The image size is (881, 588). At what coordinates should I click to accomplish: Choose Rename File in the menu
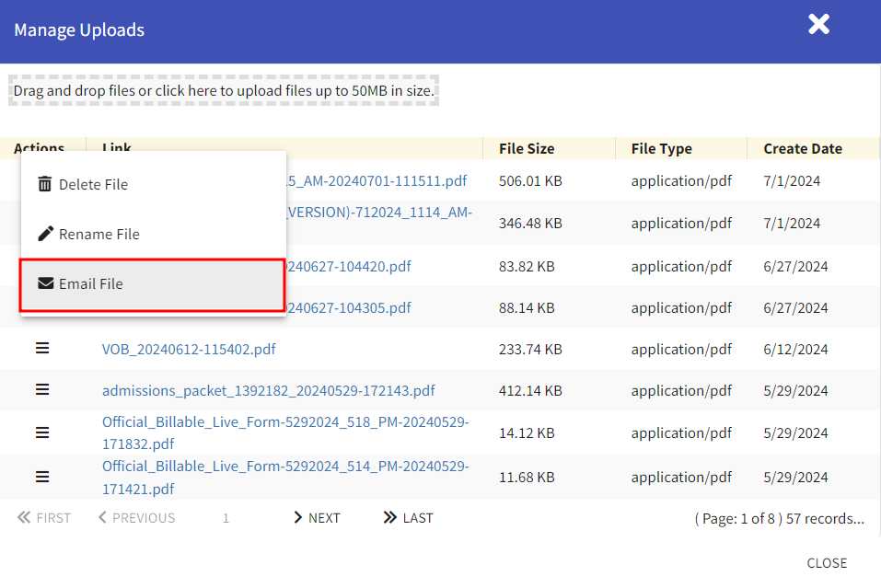click(99, 234)
